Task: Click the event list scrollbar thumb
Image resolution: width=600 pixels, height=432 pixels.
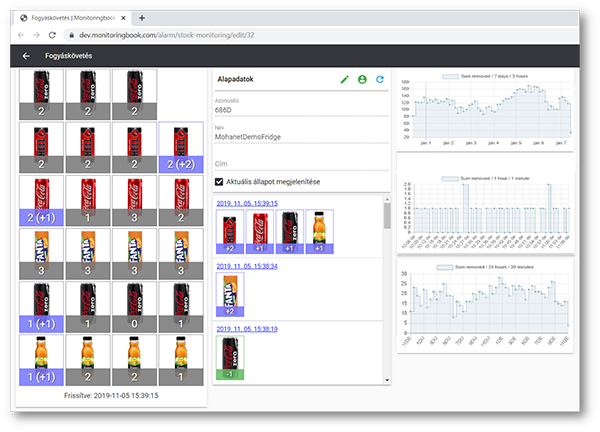Action: [387, 216]
